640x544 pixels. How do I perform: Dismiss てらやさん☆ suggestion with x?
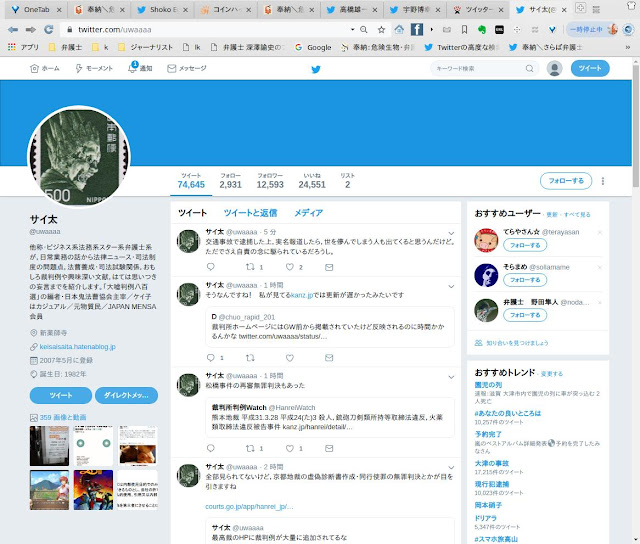(600, 232)
